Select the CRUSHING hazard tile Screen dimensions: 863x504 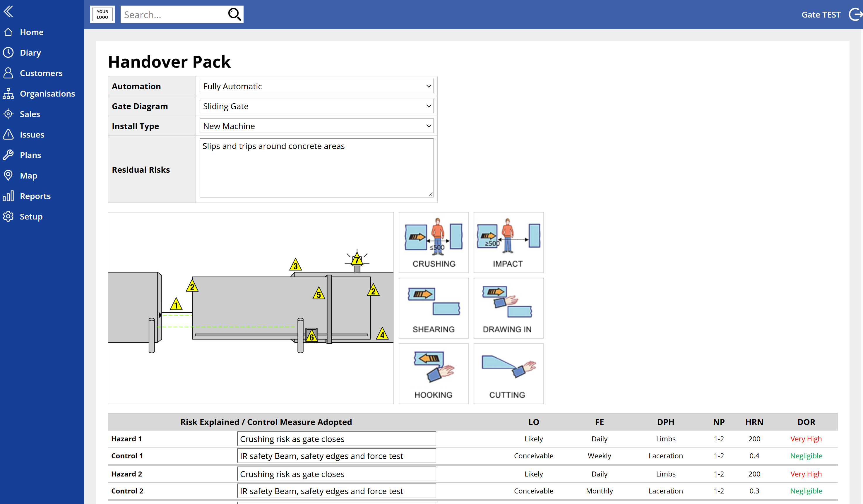[x=434, y=242]
